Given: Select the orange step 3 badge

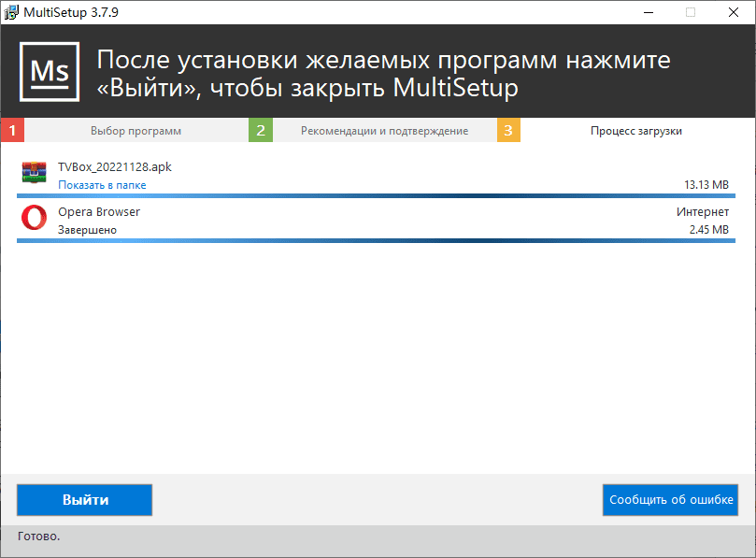Looking at the screenshot, I should click(x=508, y=131).
